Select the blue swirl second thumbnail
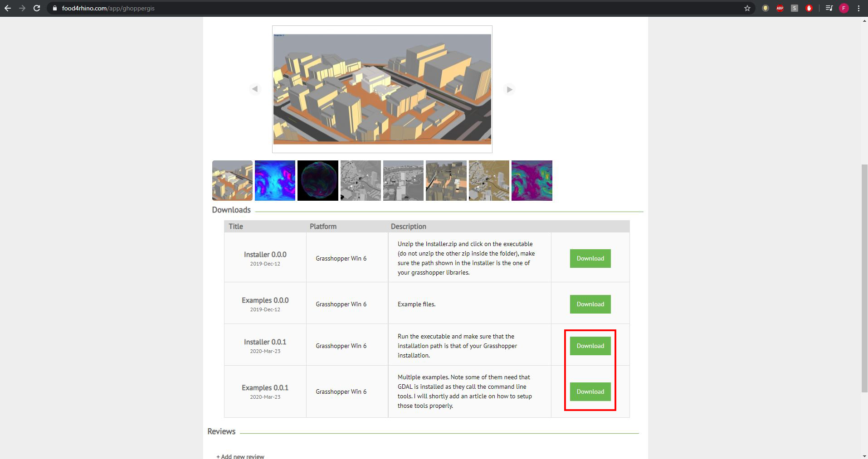Viewport: 868px width, 459px height. [275, 180]
